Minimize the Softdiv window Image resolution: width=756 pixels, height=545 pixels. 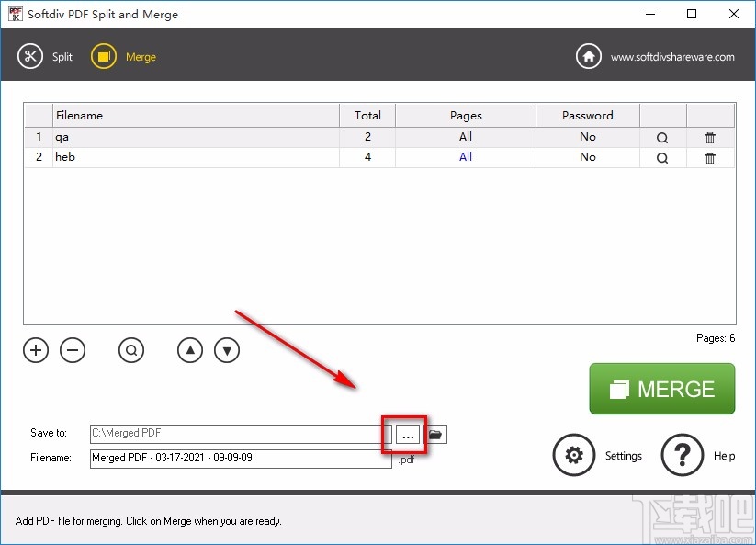[650, 14]
